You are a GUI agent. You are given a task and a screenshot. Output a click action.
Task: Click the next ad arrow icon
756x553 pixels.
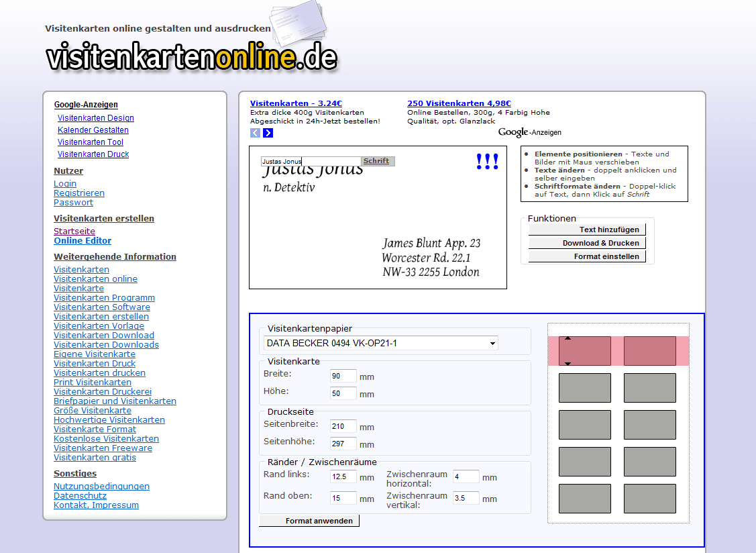tap(268, 133)
